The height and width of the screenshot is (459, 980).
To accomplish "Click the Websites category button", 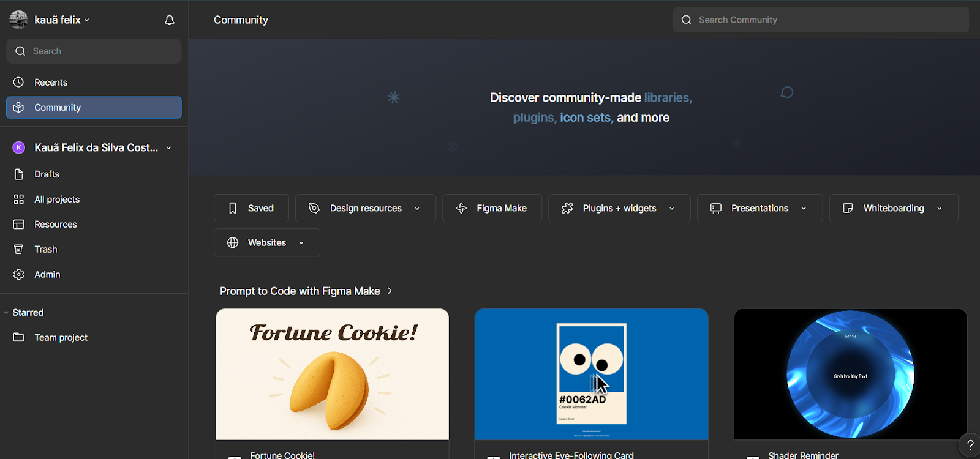I will coord(267,242).
